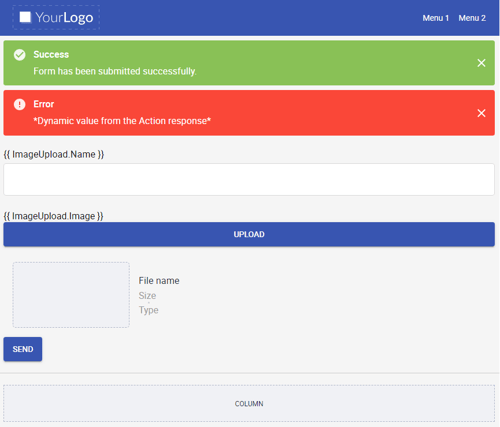
Task: Focus the ImageUpload.Name input field
Action: (249, 179)
